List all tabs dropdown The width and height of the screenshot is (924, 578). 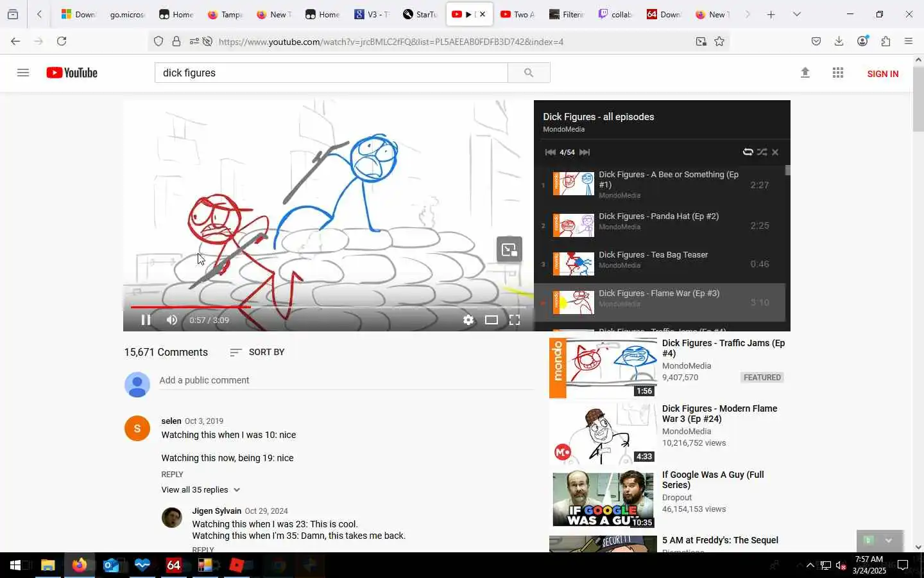[797, 14]
